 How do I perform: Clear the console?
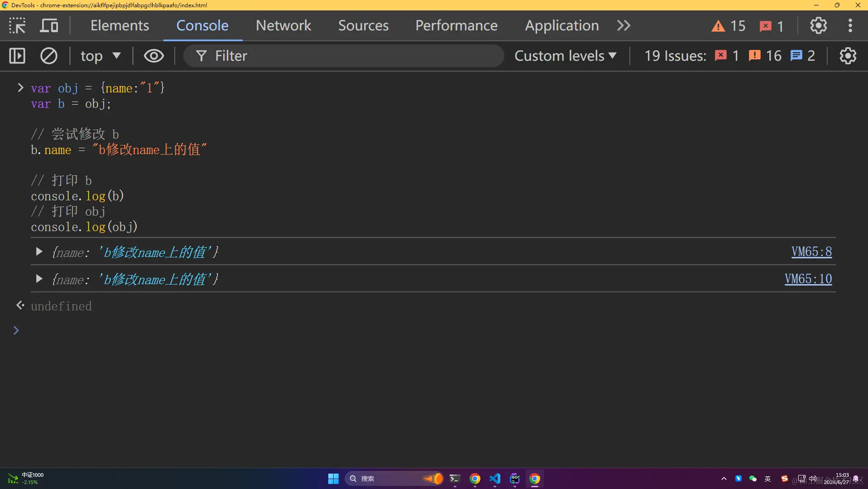pyautogui.click(x=49, y=56)
